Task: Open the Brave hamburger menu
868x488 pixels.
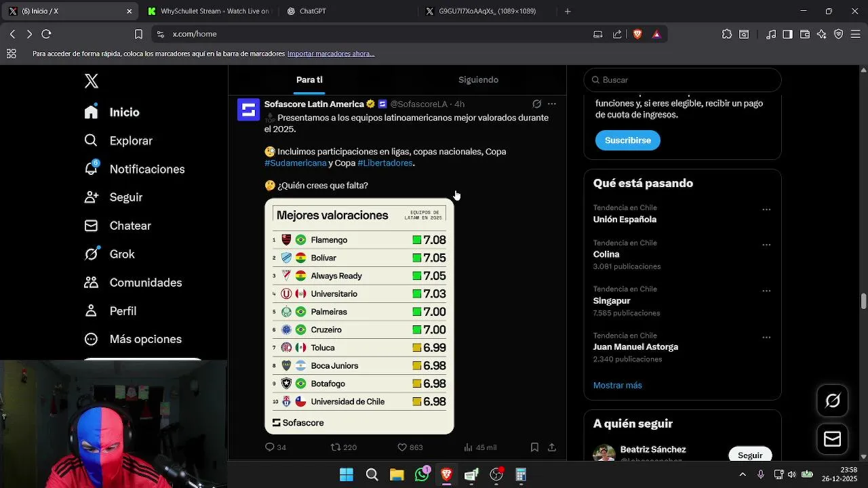Action: coord(855,34)
